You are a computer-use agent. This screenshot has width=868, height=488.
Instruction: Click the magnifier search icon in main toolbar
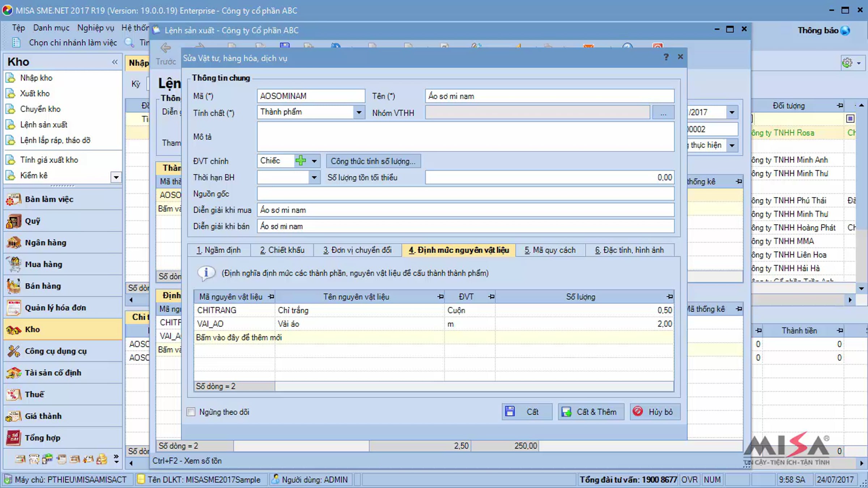click(129, 43)
